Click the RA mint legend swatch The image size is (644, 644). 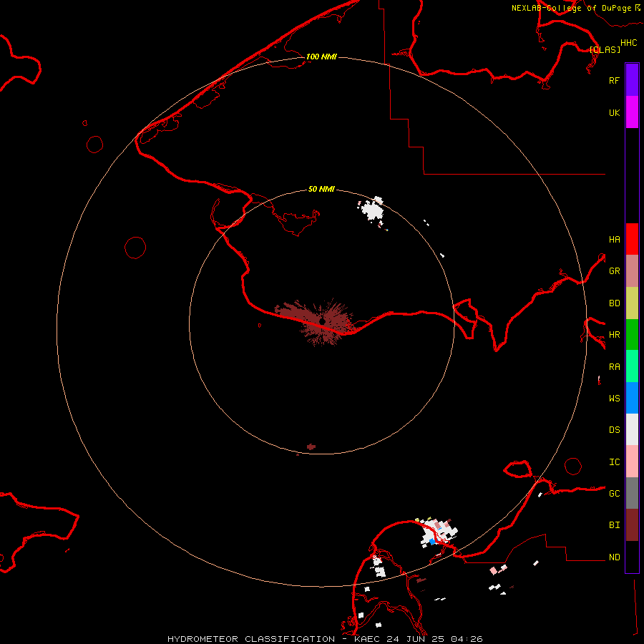(632, 366)
